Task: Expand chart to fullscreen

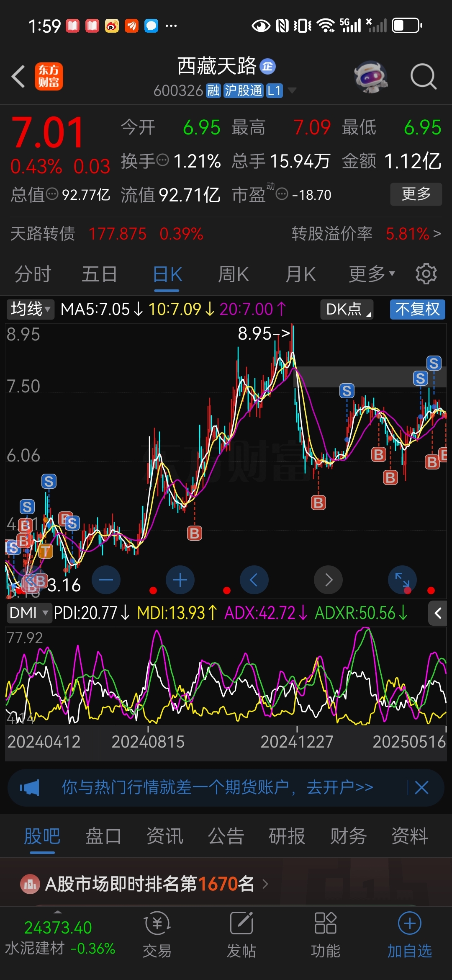Action: pos(403,580)
